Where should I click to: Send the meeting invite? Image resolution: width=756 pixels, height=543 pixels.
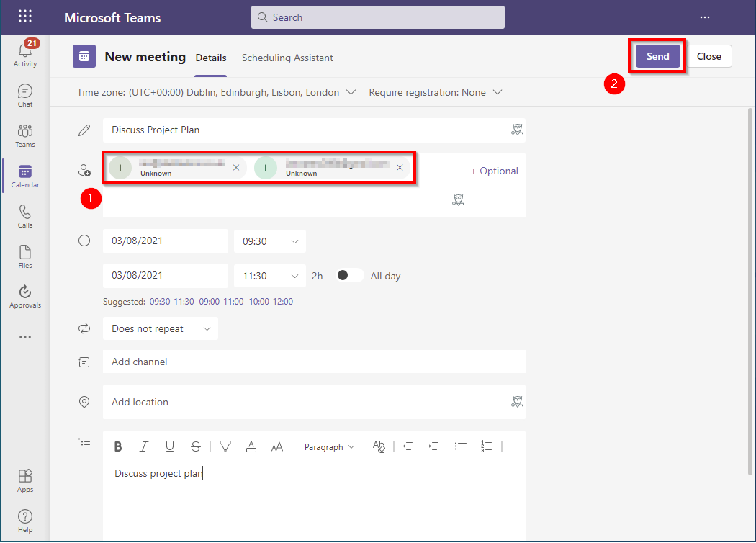(657, 56)
